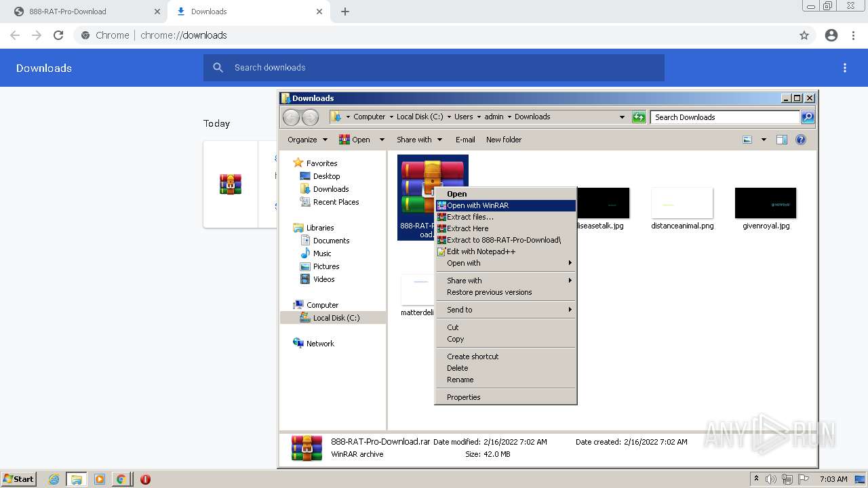Open Pictures library
The width and height of the screenshot is (868, 488).
pyautogui.click(x=319, y=266)
